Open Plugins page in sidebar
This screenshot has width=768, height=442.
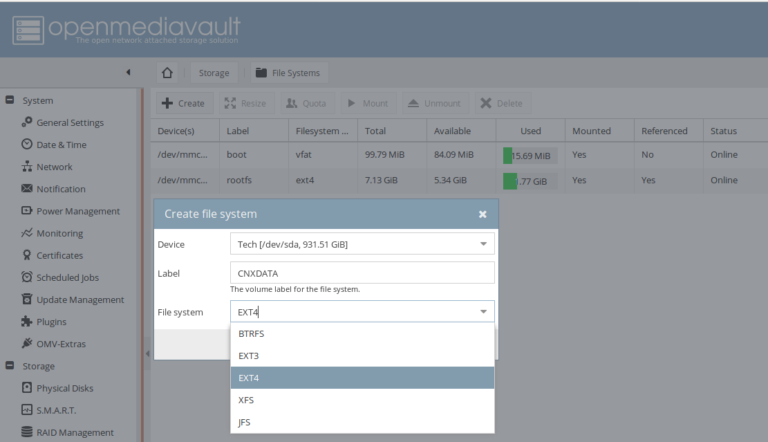click(51, 322)
